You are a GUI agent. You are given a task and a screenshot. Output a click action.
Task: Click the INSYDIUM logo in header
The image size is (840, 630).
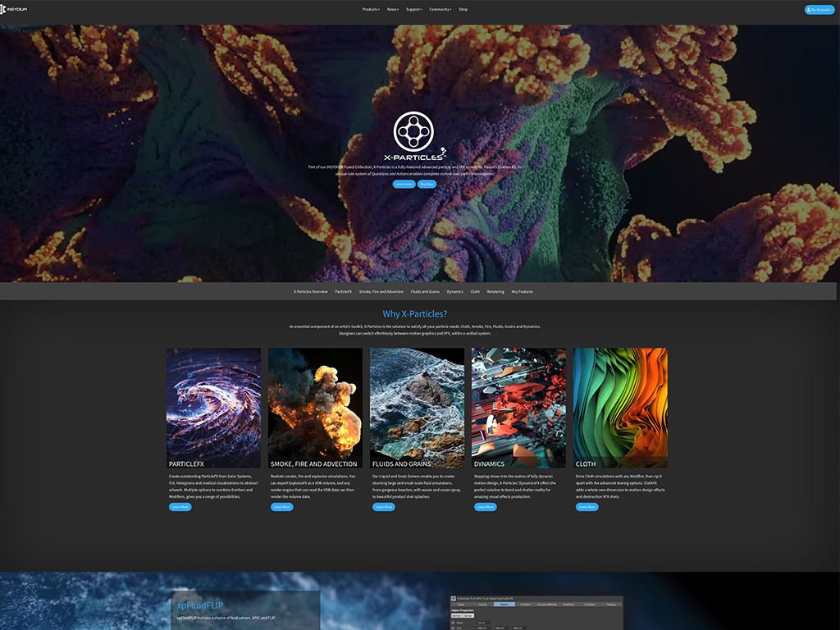coord(15,9)
